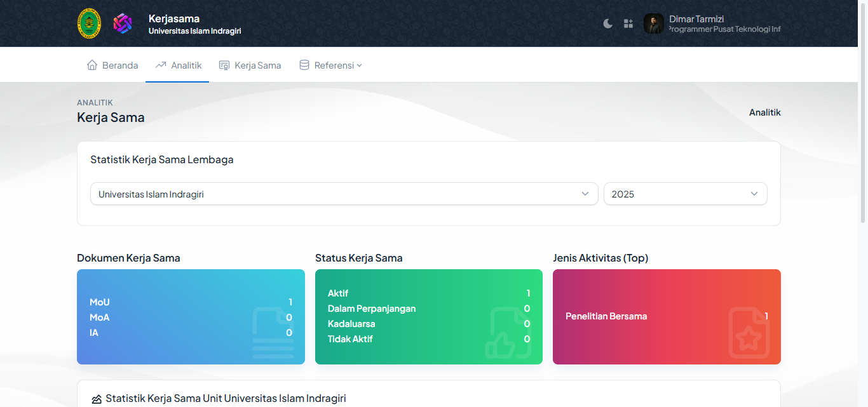
Task: Toggle dark mode with the moon icon
Action: (607, 23)
